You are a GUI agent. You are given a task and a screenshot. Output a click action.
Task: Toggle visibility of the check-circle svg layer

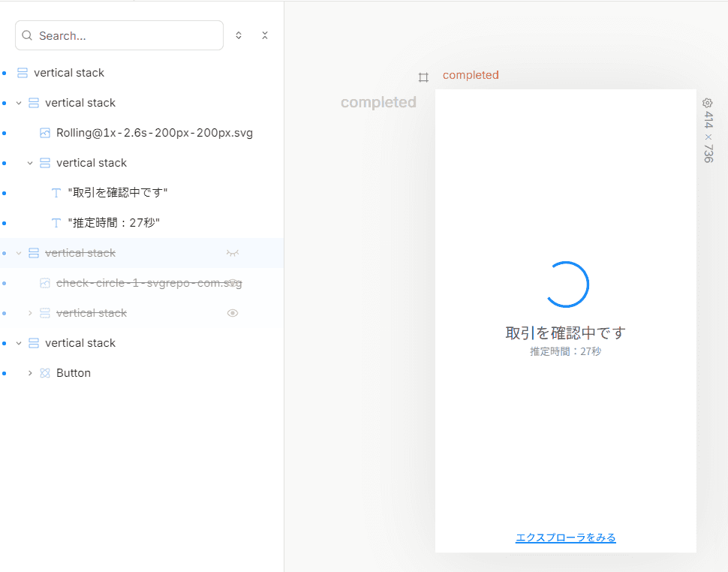coord(233,283)
